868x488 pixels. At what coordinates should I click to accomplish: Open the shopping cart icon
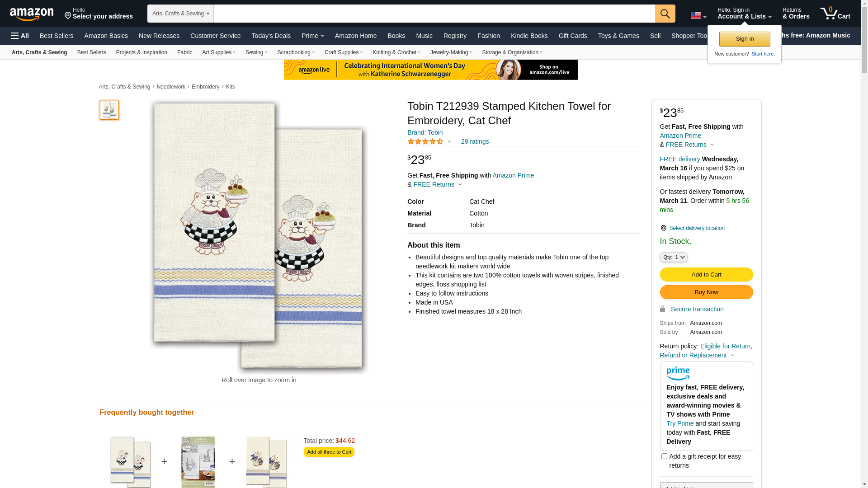click(835, 13)
